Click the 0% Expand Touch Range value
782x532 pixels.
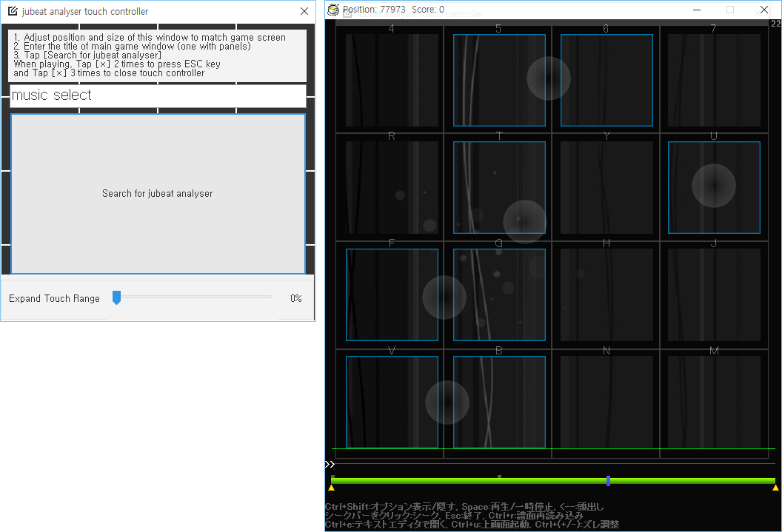point(296,298)
